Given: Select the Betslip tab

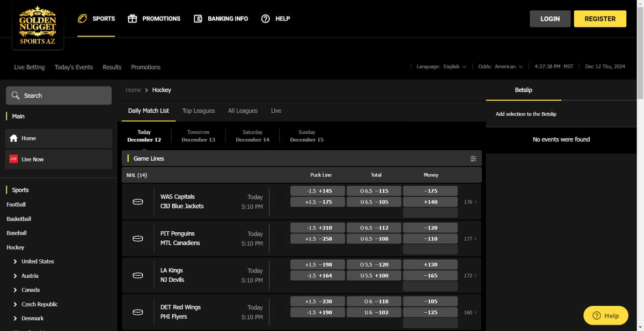Looking at the screenshot, I should click(x=523, y=90).
